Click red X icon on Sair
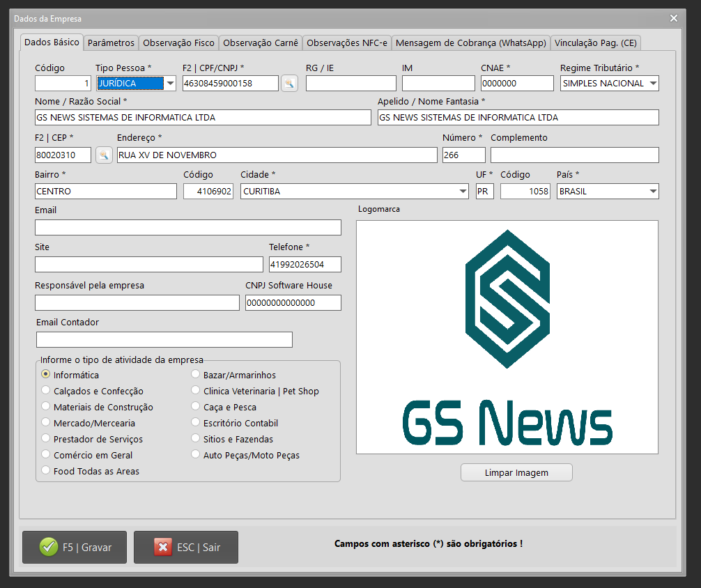This screenshot has height=588, width=701. coord(163,547)
